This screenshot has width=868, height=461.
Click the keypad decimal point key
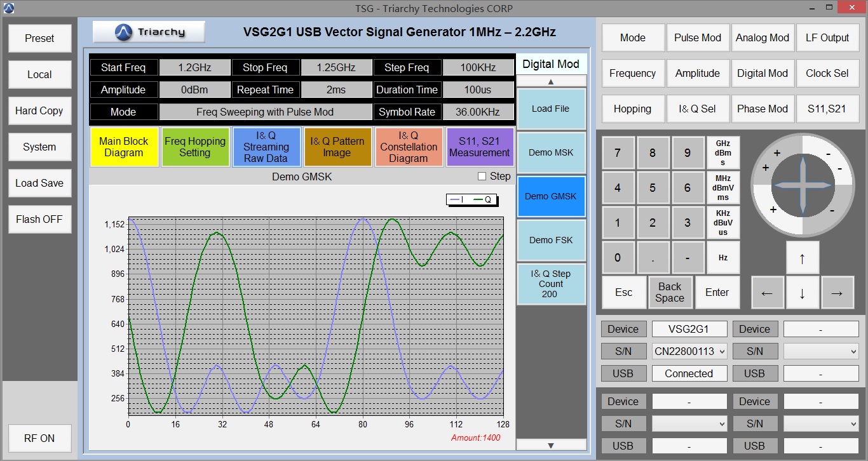[x=653, y=258]
